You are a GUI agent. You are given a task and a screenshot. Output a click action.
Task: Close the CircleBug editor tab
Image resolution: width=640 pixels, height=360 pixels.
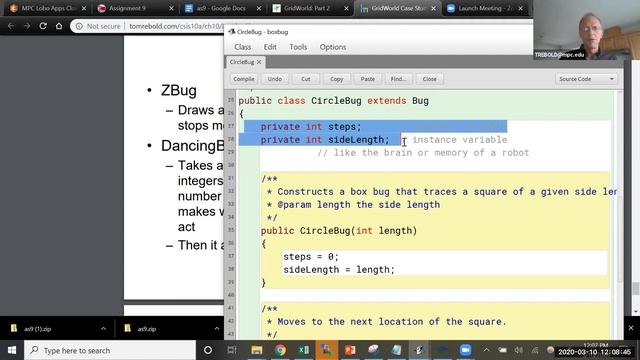tap(259, 62)
